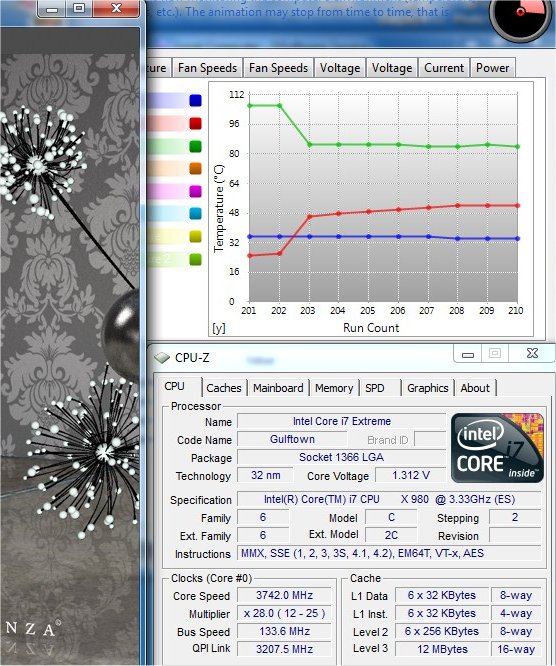The image size is (556, 666).
Task: Open the Mainboard tab in CPU-Z
Action: (x=278, y=388)
